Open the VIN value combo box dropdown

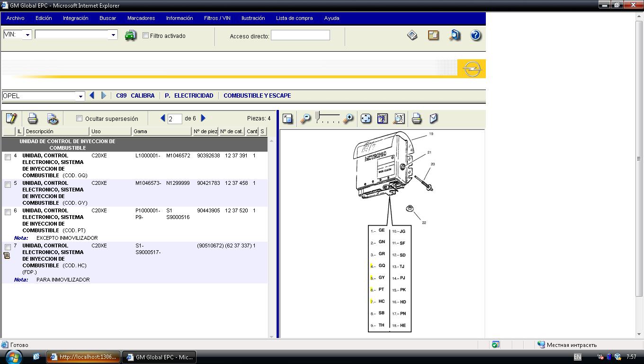113,35
